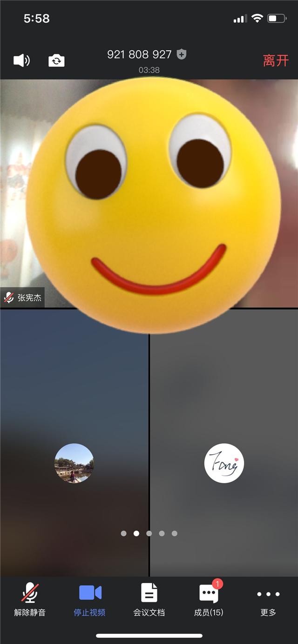Viewport: 298px width, 644px height.
Task: Stop video using 停止视频
Action: [90, 599]
